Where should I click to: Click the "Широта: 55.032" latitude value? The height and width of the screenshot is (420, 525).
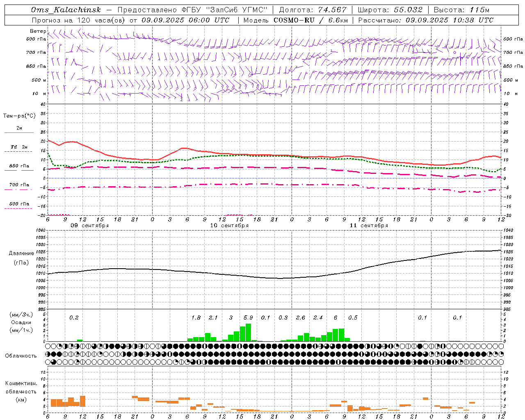click(390, 10)
